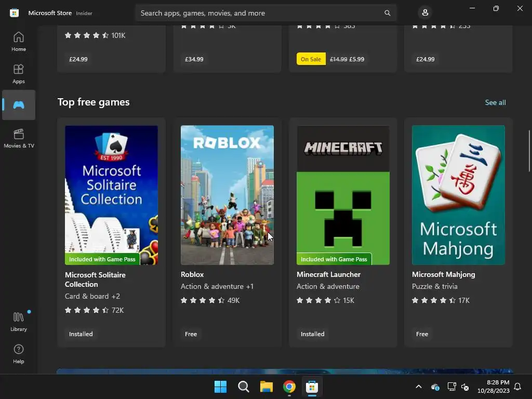Click the Microsoft Store logo icon
The image size is (532, 399).
coord(14,13)
